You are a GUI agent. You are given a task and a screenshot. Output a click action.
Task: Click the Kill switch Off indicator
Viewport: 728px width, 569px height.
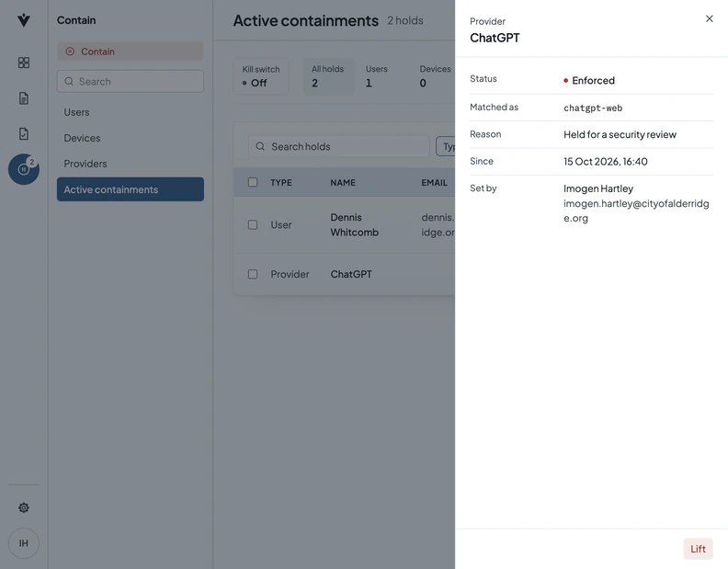click(261, 76)
